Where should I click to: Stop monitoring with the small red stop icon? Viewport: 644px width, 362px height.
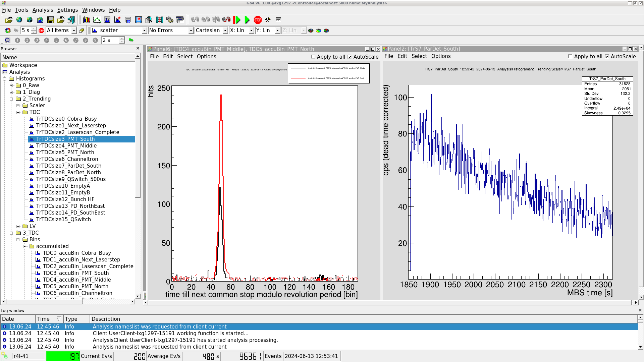coord(41,31)
